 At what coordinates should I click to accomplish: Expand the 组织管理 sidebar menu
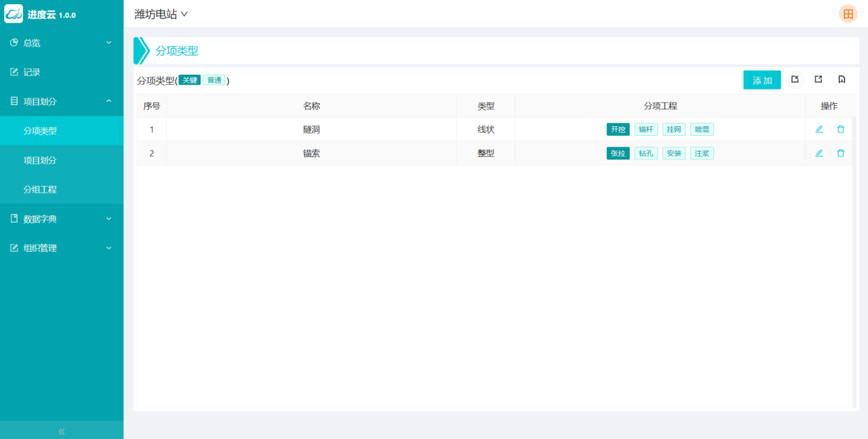click(x=61, y=248)
